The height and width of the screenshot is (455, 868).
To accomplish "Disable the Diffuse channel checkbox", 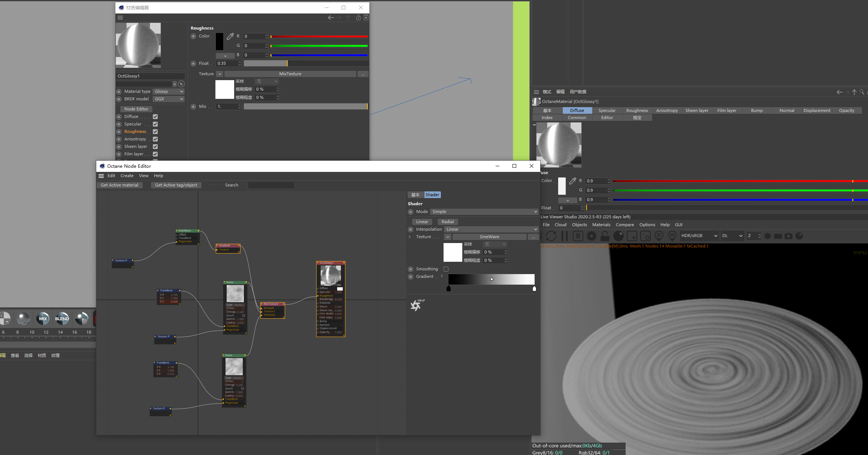I will pos(155,116).
